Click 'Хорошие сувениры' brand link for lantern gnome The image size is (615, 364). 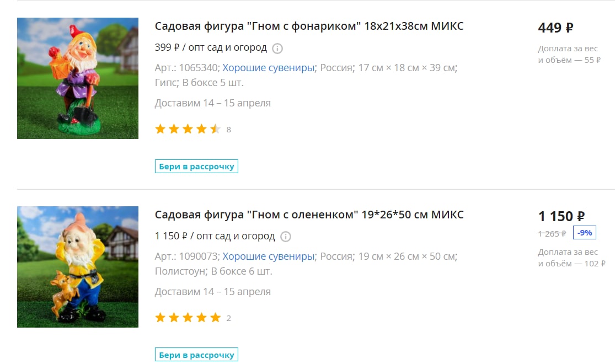(268, 67)
